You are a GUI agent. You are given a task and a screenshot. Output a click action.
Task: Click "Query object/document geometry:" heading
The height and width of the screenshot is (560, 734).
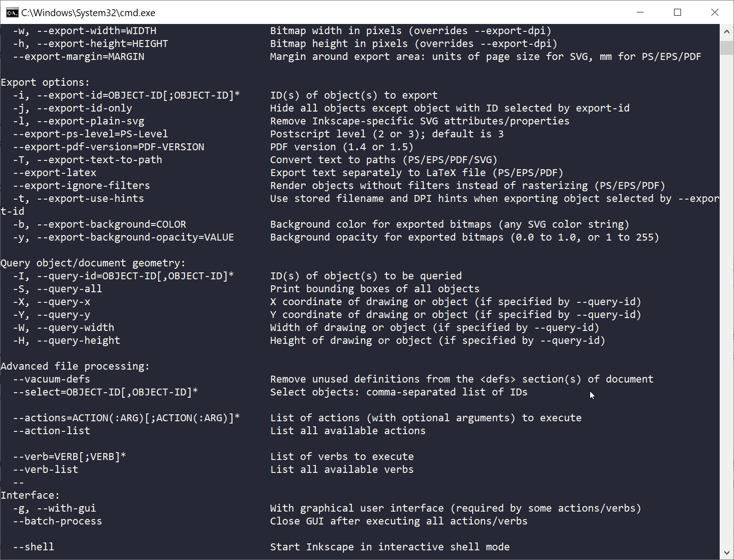point(93,263)
